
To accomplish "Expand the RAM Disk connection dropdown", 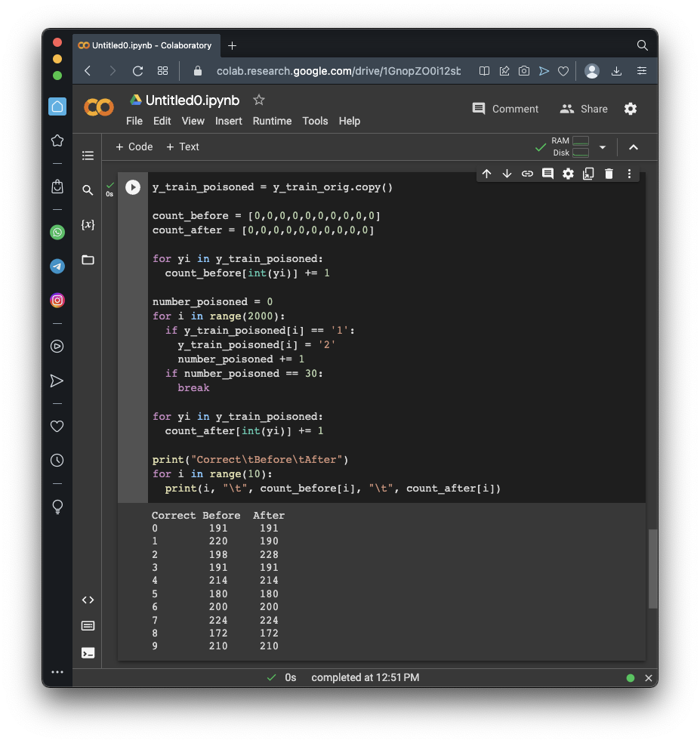I will 603,147.
